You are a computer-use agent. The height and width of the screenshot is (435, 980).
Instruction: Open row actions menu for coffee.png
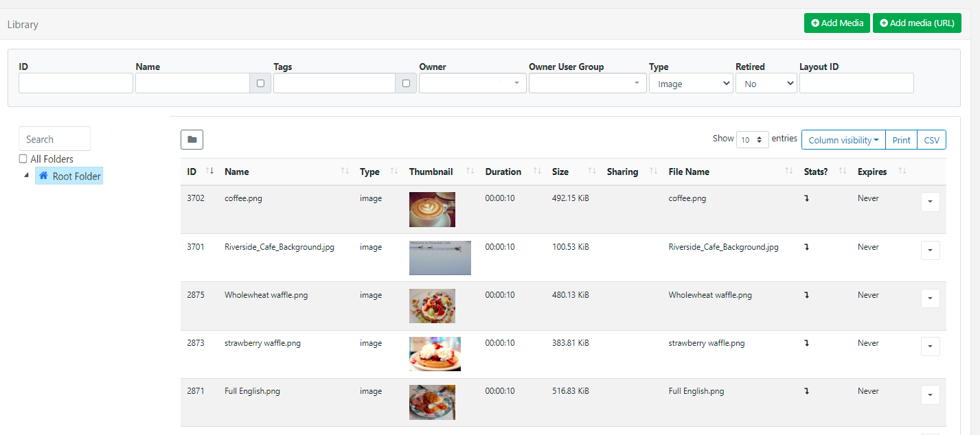(930, 202)
